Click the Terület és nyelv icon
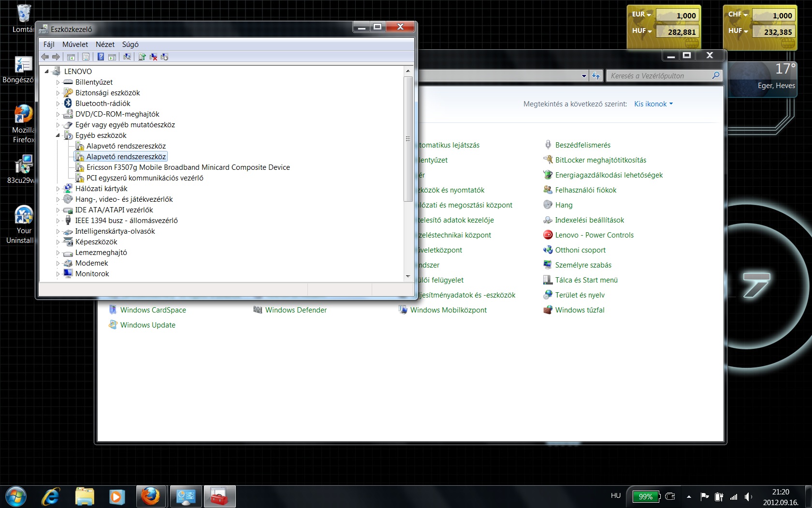812x508 pixels. [x=548, y=295]
